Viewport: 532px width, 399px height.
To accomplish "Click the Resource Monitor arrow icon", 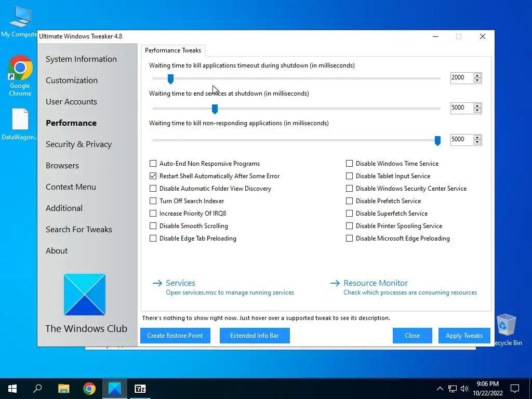I will [x=335, y=283].
